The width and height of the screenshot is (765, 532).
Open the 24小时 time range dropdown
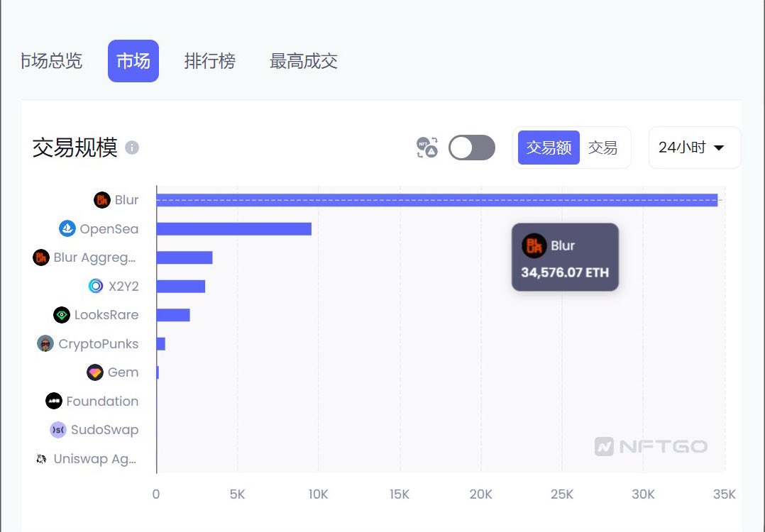coord(693,148)
